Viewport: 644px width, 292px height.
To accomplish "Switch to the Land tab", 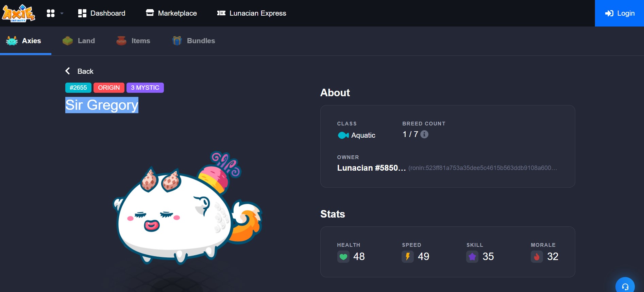I will click(79, 41).
